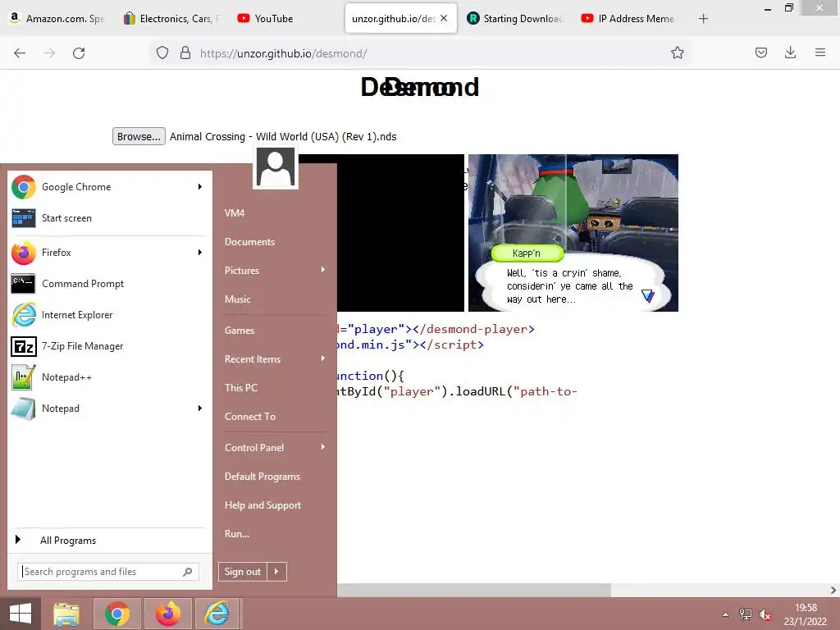Expand Control Panel submenu arrow
840x630 pixels.
[323, 447]
